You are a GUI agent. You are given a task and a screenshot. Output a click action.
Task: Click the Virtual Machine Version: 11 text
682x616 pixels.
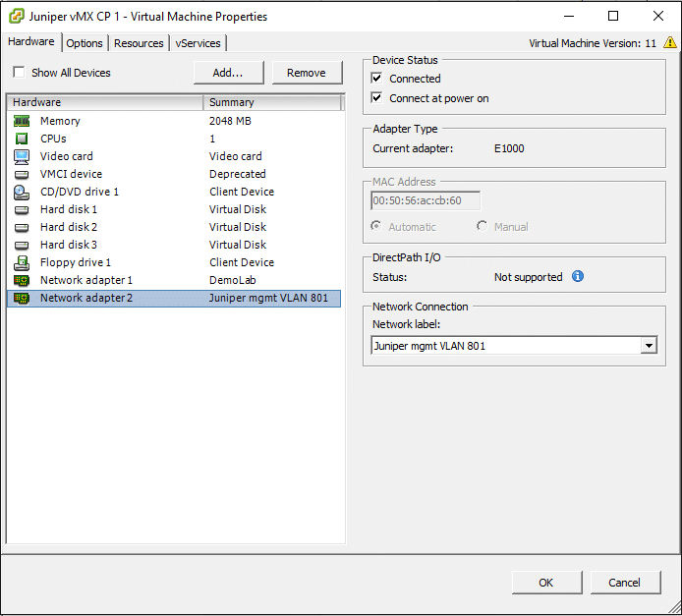(x=593, y=43)
